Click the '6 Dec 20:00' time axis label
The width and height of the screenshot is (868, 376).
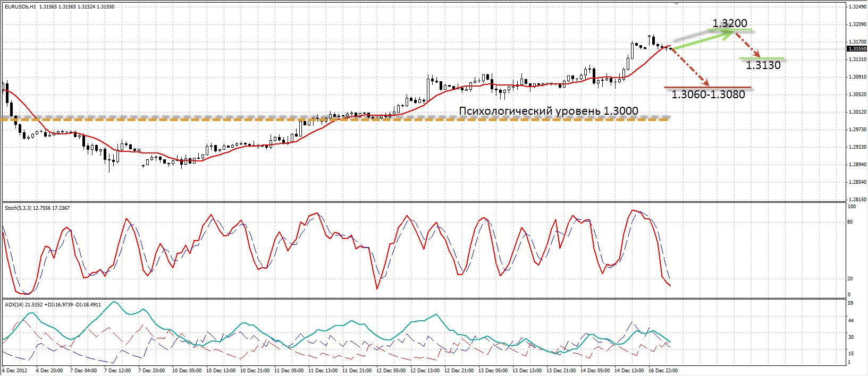[49, 371]
